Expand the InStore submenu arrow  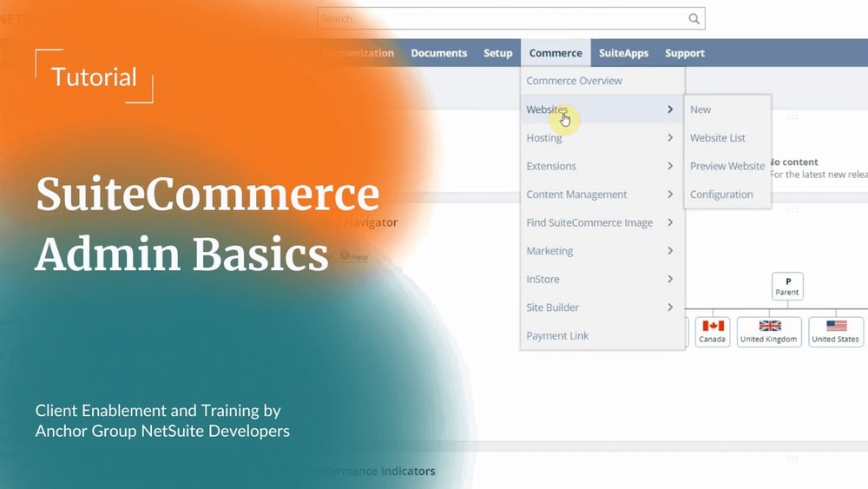pos(670,279)
